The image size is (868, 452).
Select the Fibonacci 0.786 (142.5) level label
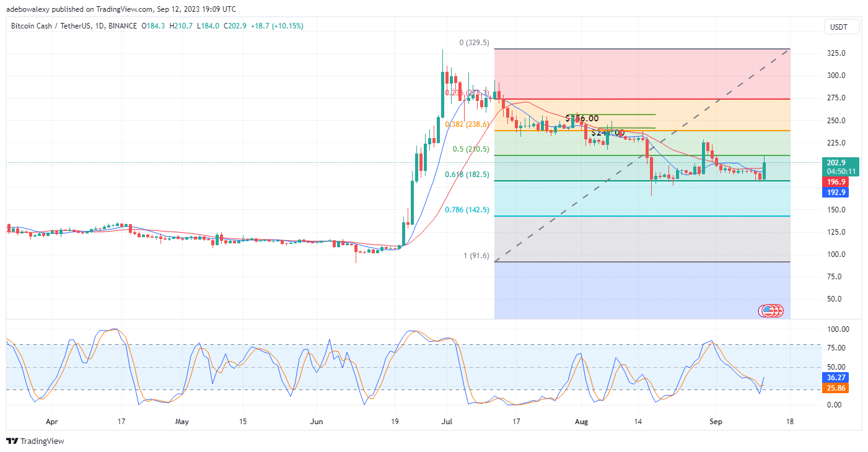click(x=468, y=210)
